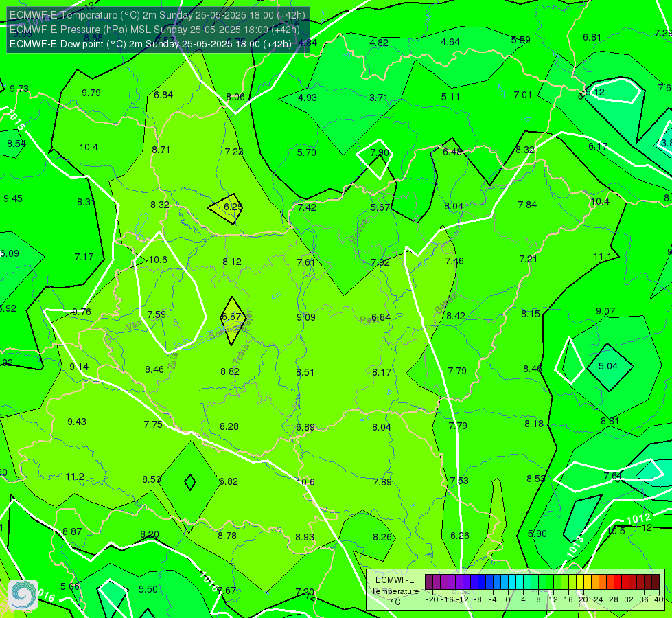Click the Tolna county label

(x=241, y=354)
